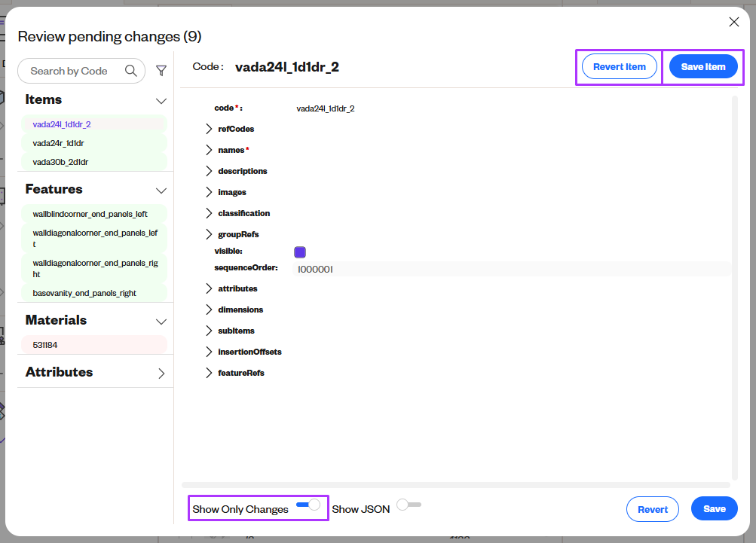This screenshot has height=543, width=756.
Task: Close the Review pending changes dialog
Action: tap(733, 22)
